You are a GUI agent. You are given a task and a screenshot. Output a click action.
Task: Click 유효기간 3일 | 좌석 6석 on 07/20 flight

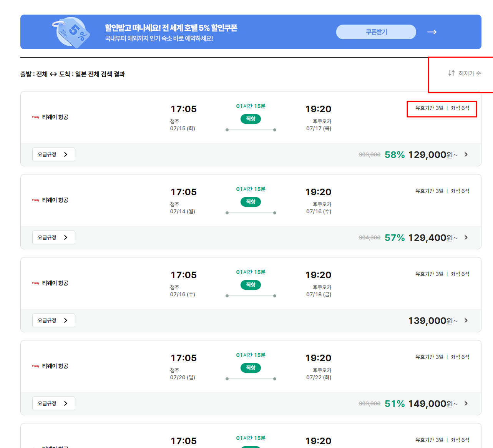pyautogui.click(x=442, y=357)
